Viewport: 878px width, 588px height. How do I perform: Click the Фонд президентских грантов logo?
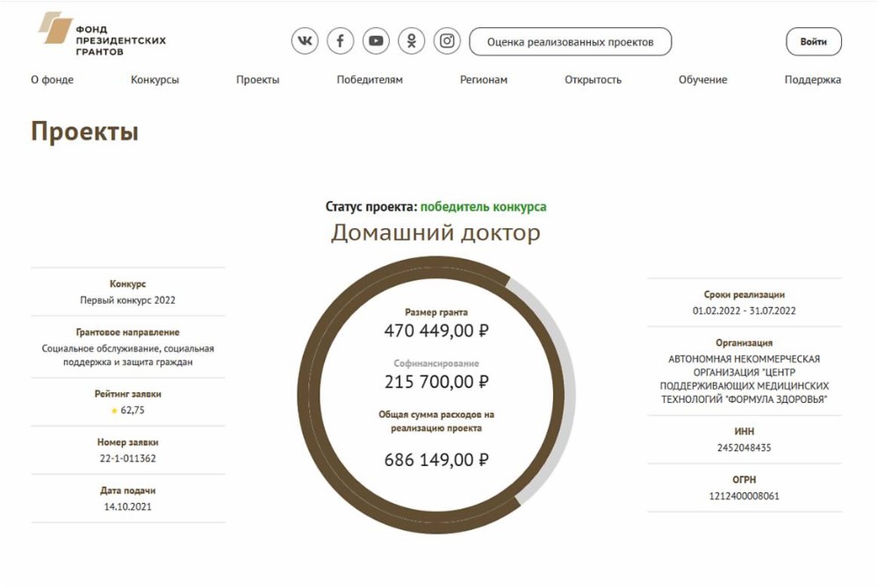102,34
